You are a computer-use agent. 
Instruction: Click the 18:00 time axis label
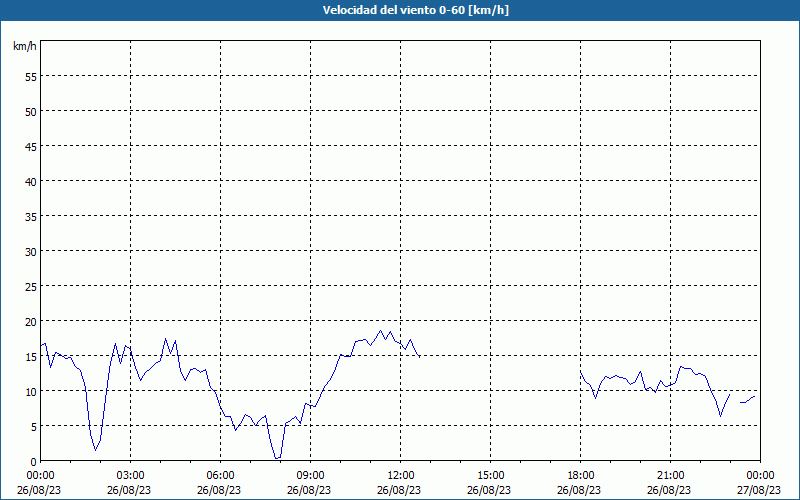[x=581, y=476]
